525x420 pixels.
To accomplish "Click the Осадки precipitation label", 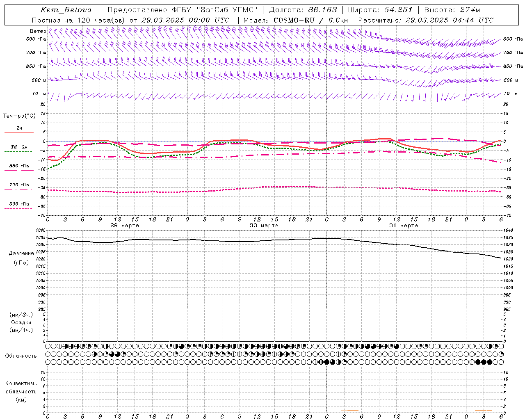I will [x=21, y=322].
